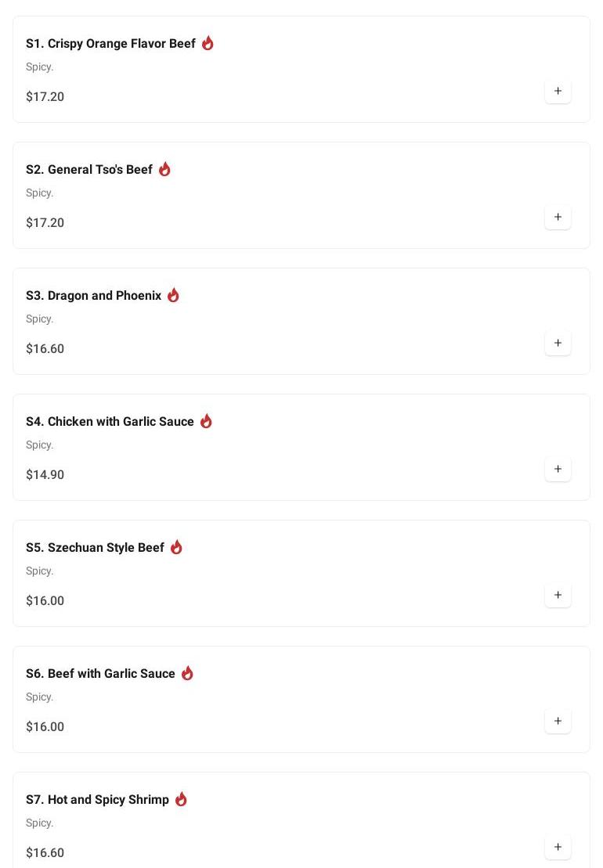The width and height of the screenshot is (603, 868).
Task: Click flame icon by Chicken with Garlic Sauce
Action: [206, 421]
